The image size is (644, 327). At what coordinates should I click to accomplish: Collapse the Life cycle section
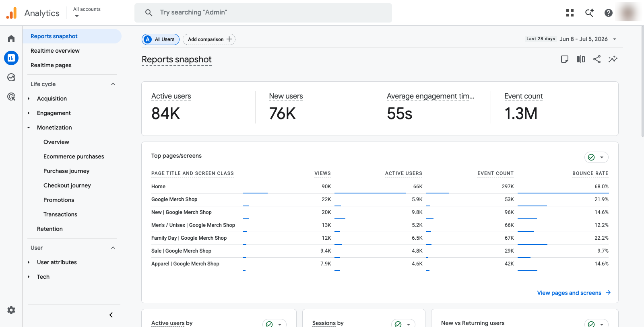click(113, 84)
